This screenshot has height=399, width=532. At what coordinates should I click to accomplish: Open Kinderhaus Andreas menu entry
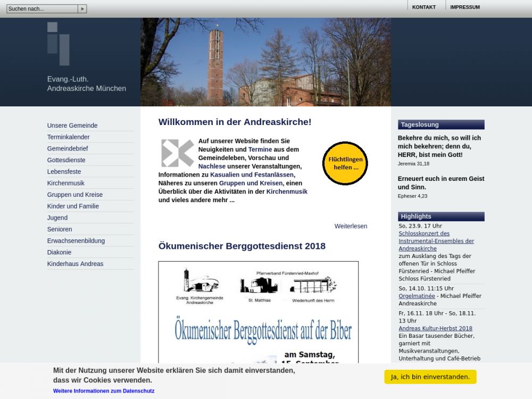[x=75, y=264]
